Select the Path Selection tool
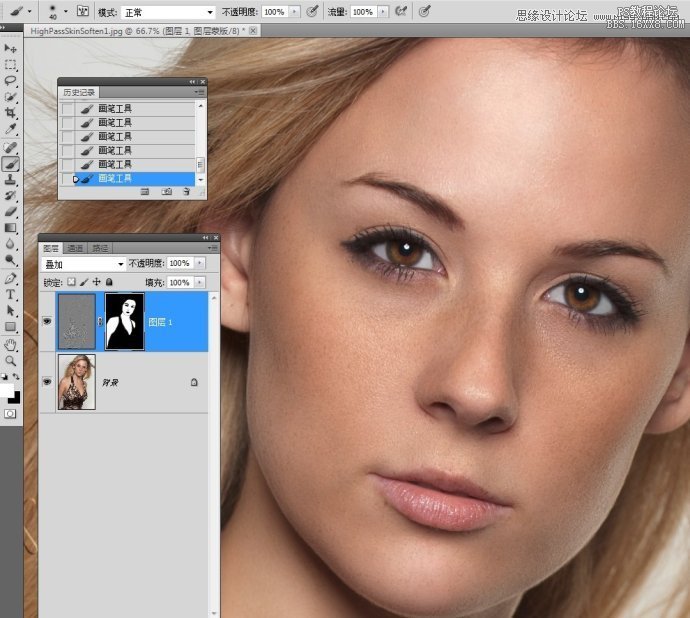Image resolution: width=690 pixels, height=618 pixels. 10,310
